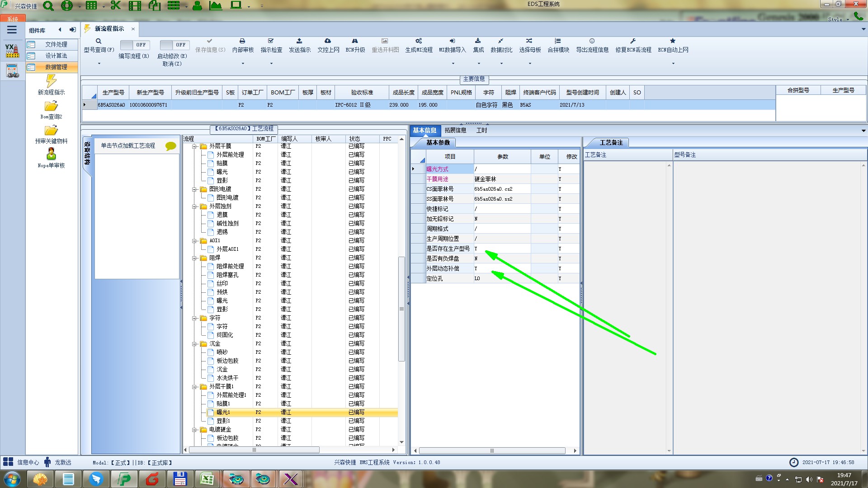This screenshot has width=868, height=488.
Task: Click 生成MI流程 gears icon
Action: click(419, 41)
